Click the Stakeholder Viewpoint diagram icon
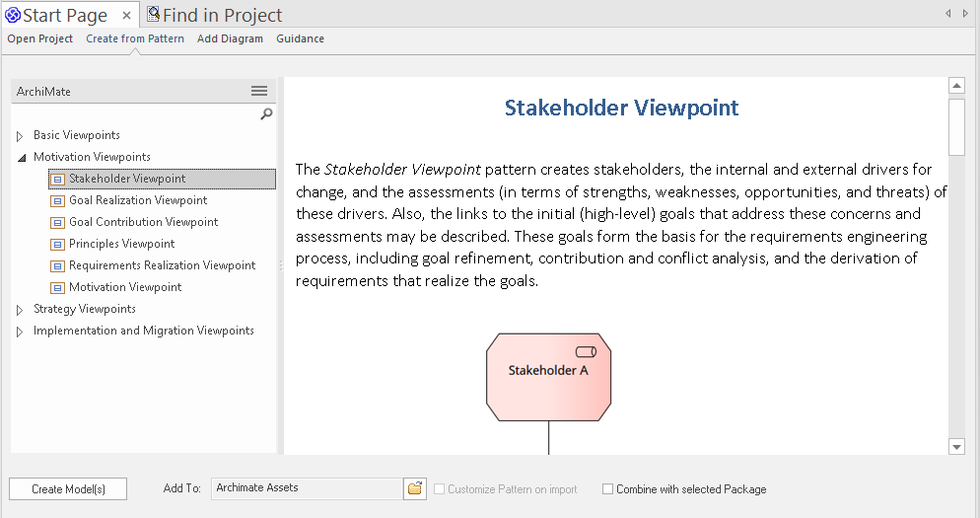980x518 pixels. click(x=58, y=179)
